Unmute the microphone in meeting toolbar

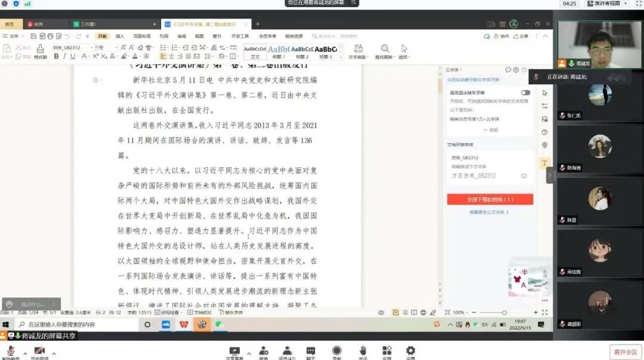point(11,351)
